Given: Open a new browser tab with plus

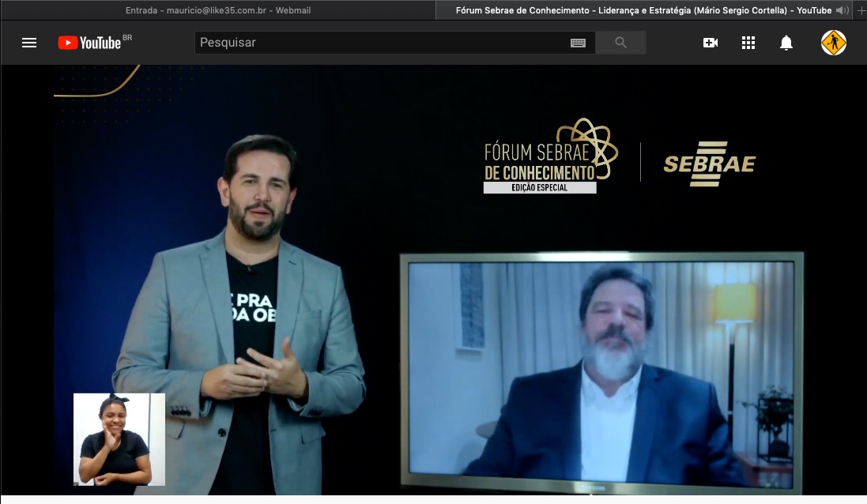Looking at the screenshot, I should point(861,10).
